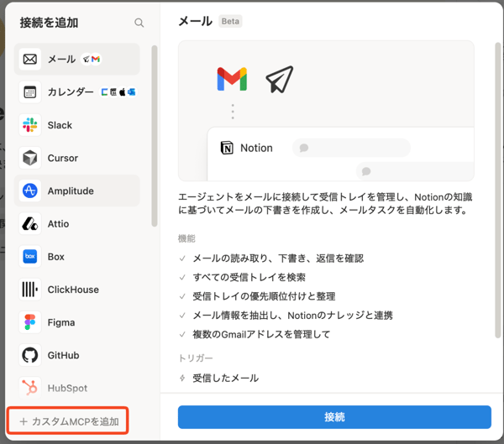This screenshot has height=444, width=504.
Task: Click the HubSpot sprocket icon
Action: click(x=30, y=388)
